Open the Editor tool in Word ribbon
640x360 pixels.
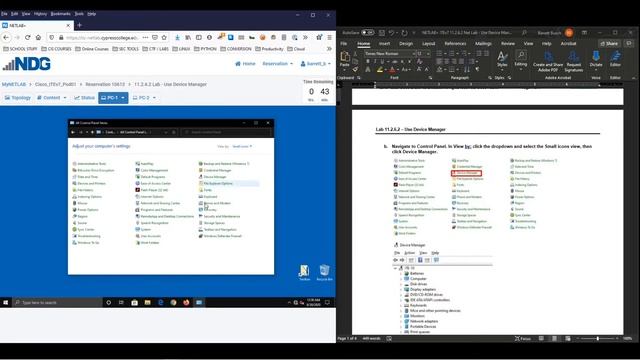tap(615, 59)
